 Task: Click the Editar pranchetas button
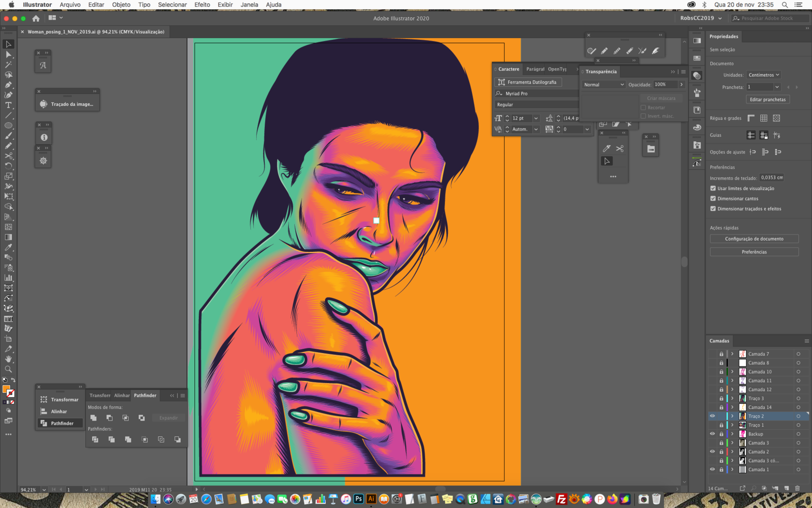(767, 100)
